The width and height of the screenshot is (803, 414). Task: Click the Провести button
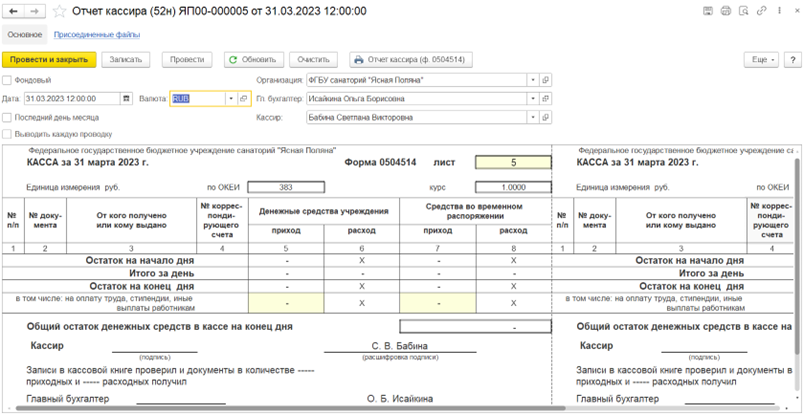pos(187,59)
